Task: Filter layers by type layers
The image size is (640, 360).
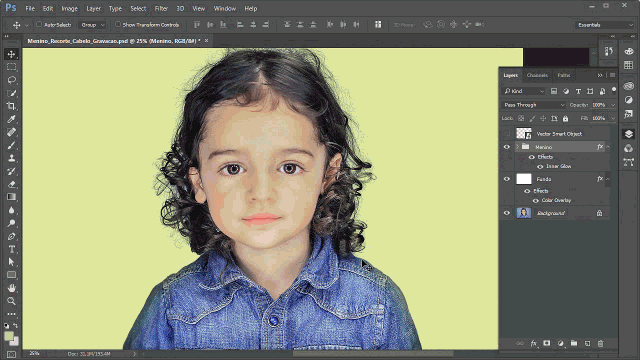Action: coord(578,91)
